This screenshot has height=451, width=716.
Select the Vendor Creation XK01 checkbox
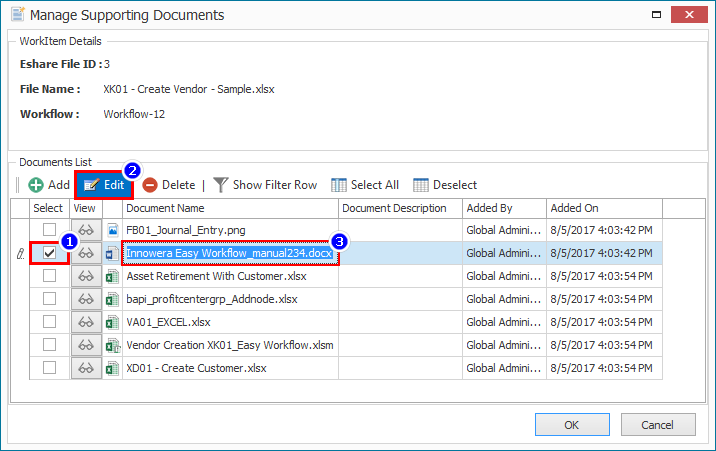49,345
